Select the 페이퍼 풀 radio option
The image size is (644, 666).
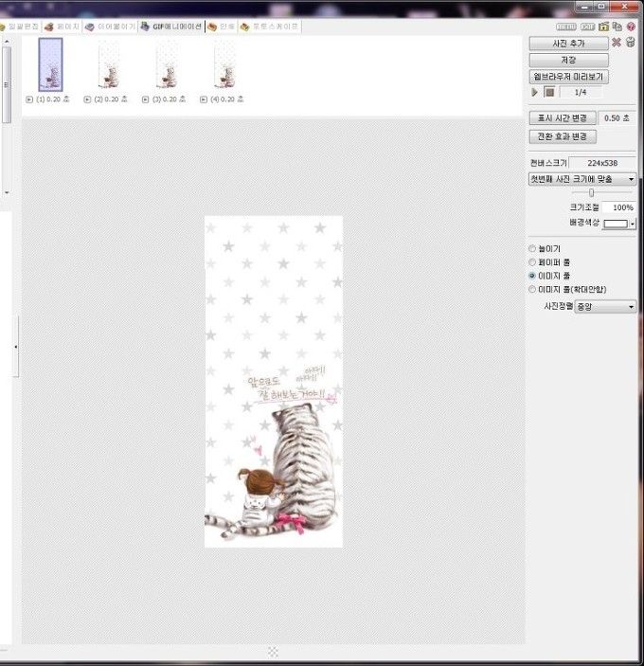[532, 262]
